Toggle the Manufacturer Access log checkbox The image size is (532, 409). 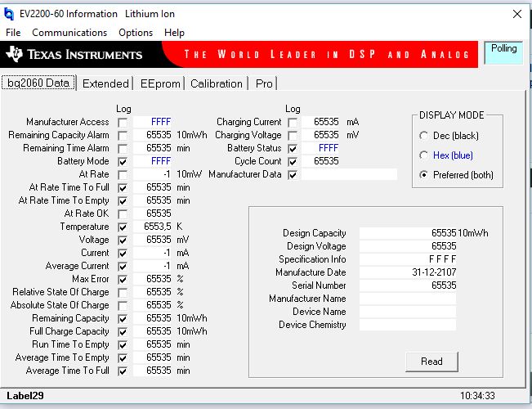pos(123,123)
